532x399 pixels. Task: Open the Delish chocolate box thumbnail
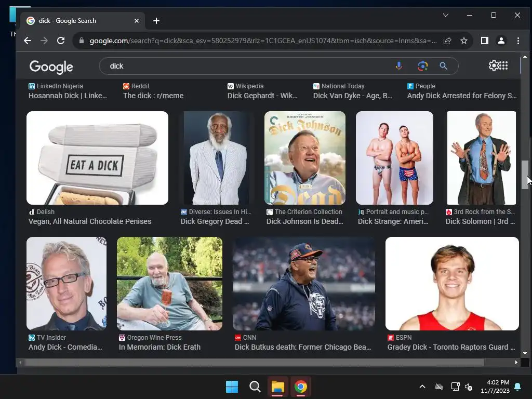[x=97, y=158]
